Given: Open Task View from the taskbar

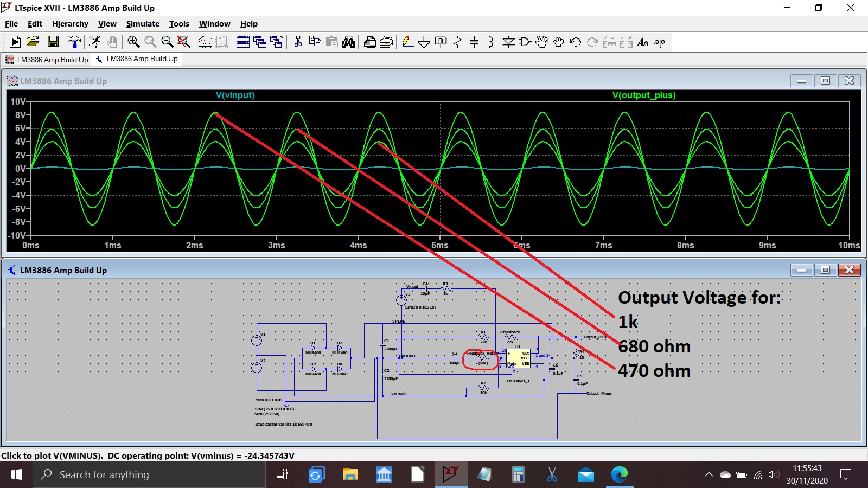Looking at the screenshot, I should [x=282, y=475].
